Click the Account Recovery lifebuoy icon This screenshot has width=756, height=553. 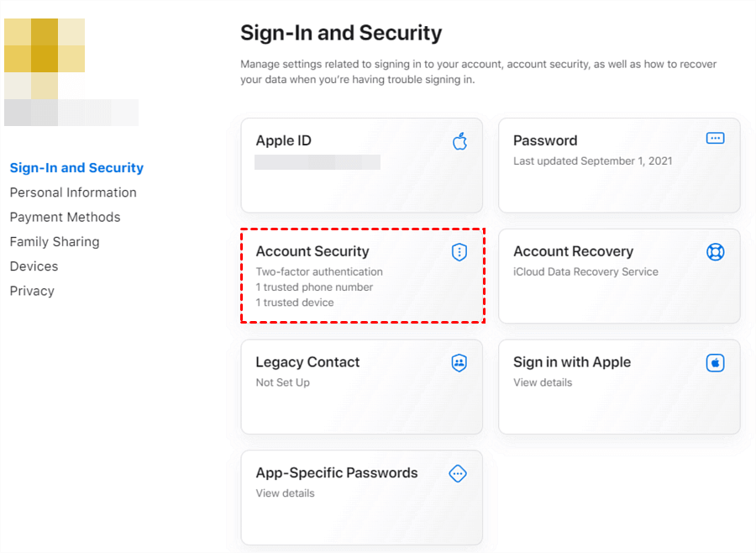715,251
